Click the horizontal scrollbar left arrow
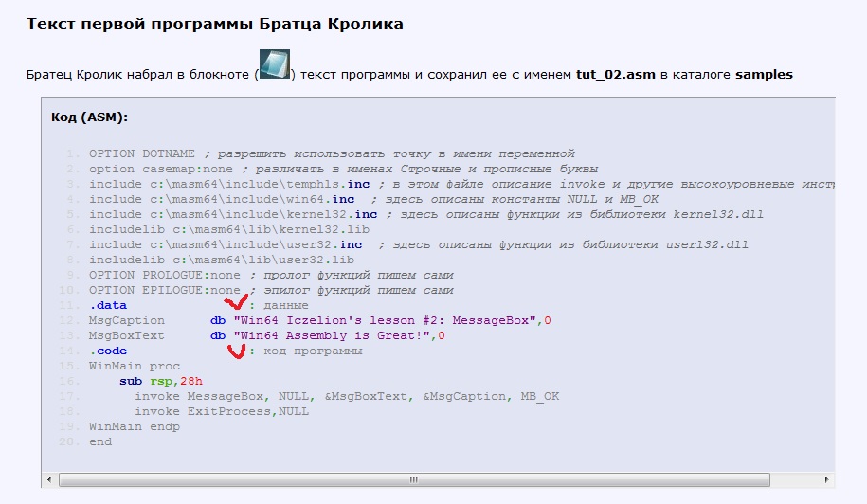This screenshot has height=504, width=867. click(x=49, y=479)
